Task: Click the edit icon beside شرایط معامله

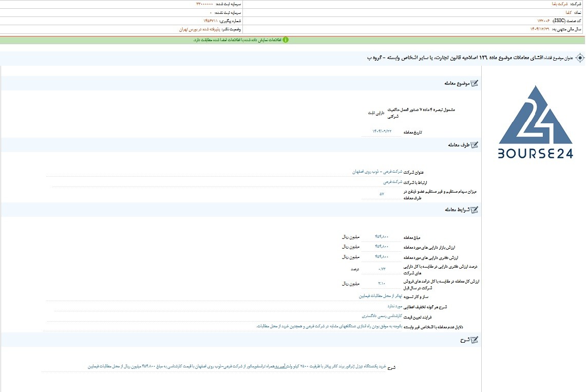Action: [x=474, y=210]
